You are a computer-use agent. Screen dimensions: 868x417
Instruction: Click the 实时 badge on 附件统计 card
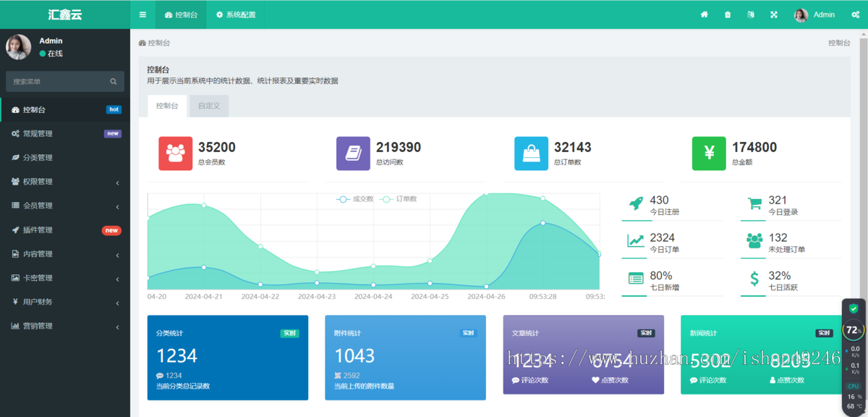(468, 333)
